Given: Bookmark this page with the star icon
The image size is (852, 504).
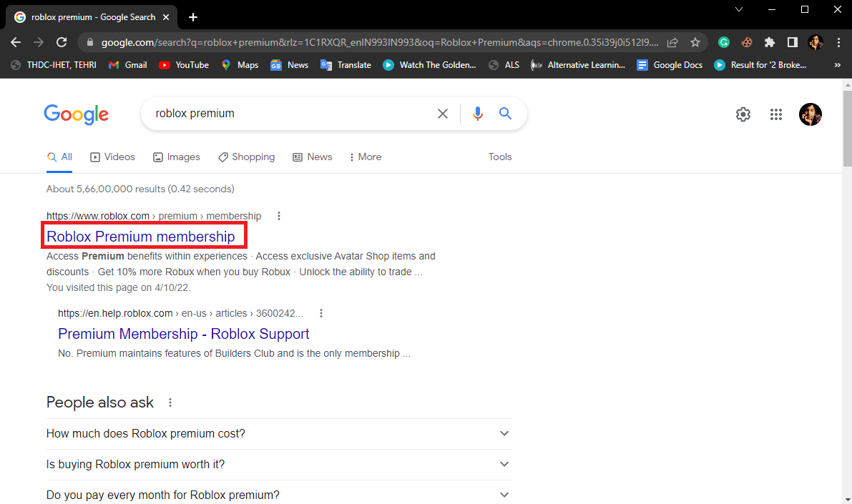Looking at the screenshot, I should [695, 42].
